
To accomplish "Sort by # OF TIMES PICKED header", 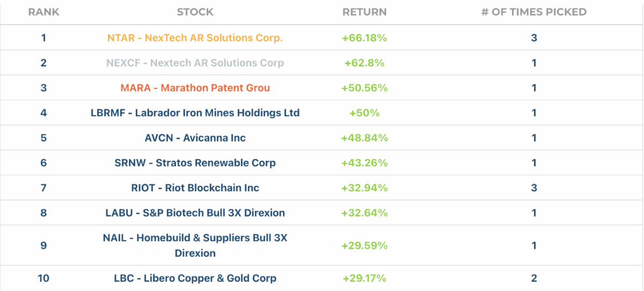I will point(533,12).
